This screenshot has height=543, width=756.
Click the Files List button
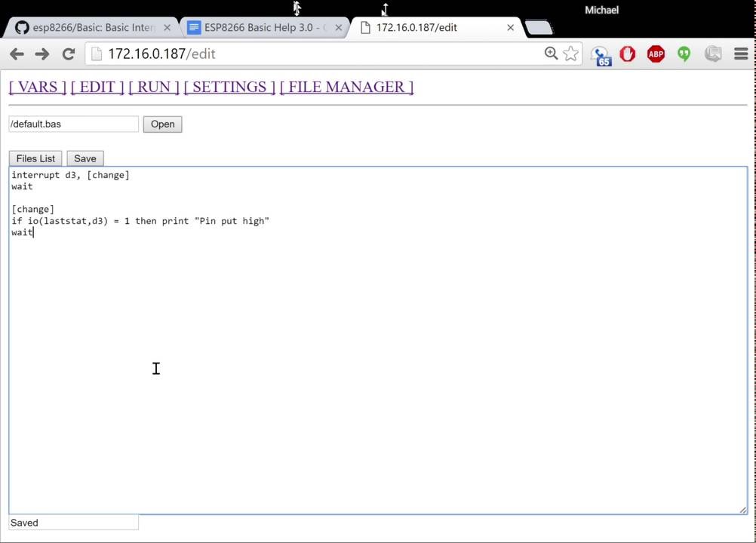[35, 158]
